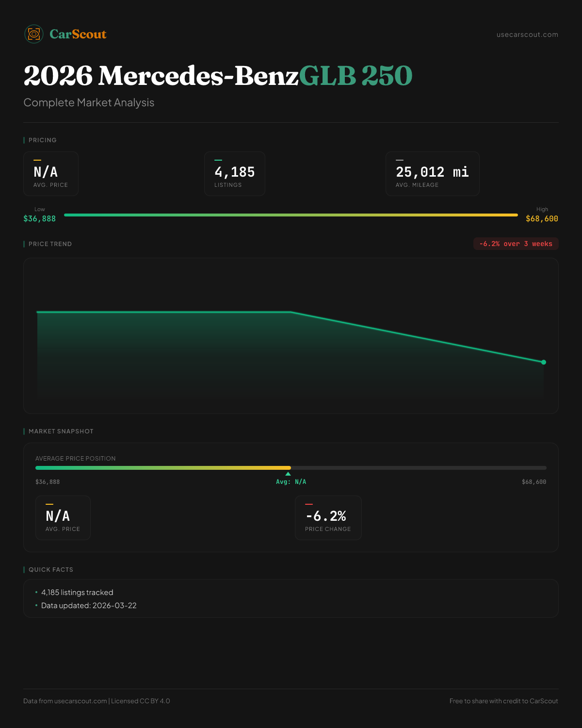The height and width of the screenshot is (728, 582).
Task: Click the GLB 250 green title text
Action: coord(355,76)
